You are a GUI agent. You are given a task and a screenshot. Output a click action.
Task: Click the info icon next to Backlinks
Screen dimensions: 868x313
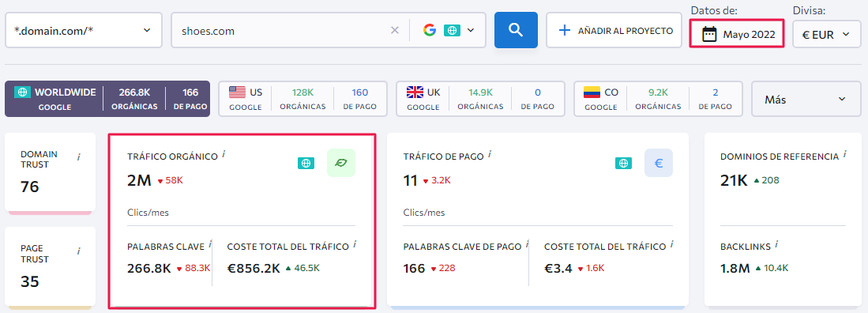[776, 243]
